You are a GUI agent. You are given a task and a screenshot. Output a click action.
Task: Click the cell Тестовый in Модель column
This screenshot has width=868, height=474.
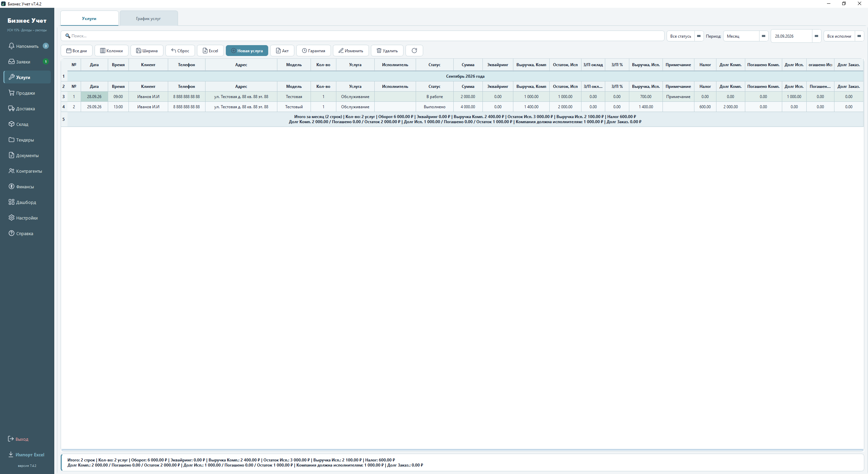(294, 107)
